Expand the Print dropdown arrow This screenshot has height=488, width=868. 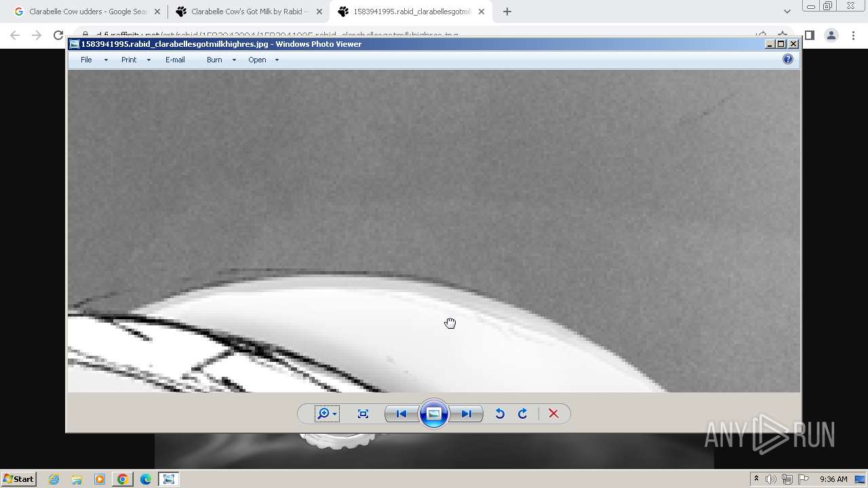pos(149,60)
